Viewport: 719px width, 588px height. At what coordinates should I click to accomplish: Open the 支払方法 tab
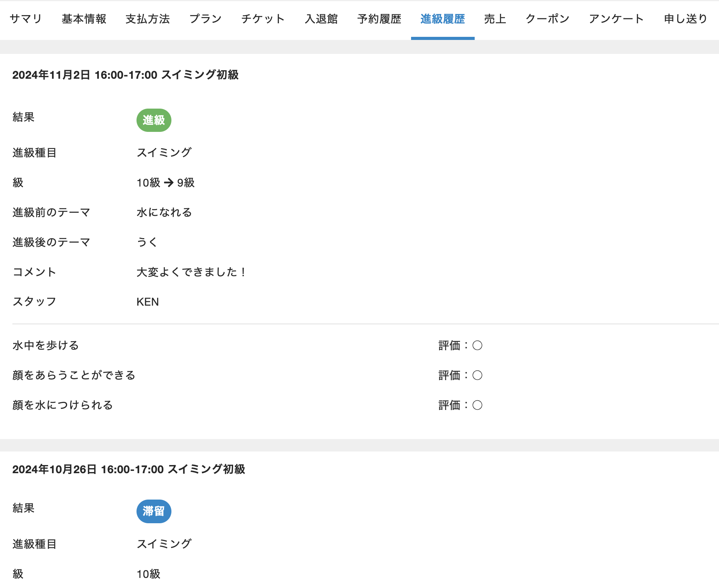pos(148,19)
